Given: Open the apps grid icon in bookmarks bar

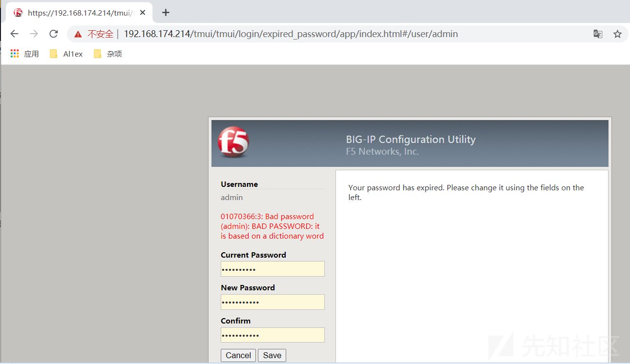Looking at the screenshot, I should coord(15,54).
